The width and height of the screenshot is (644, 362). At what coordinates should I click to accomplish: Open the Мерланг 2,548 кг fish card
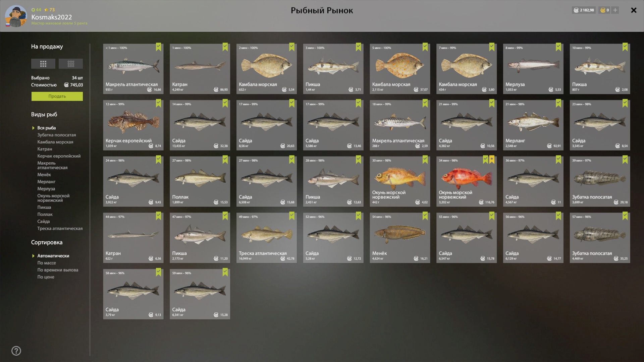pos(533,125)
